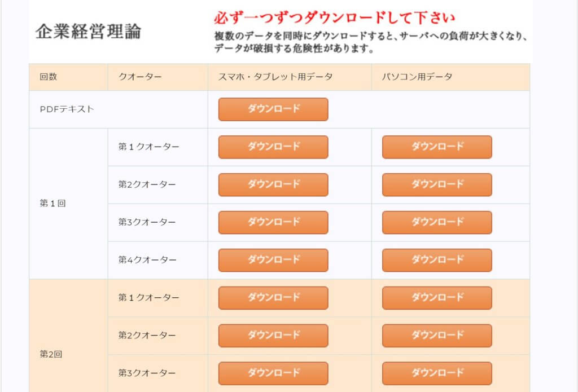Download 第1回 第3クオーター PC data
The width and height of the screenshot is (578, 392).
(x=436, y=222)
